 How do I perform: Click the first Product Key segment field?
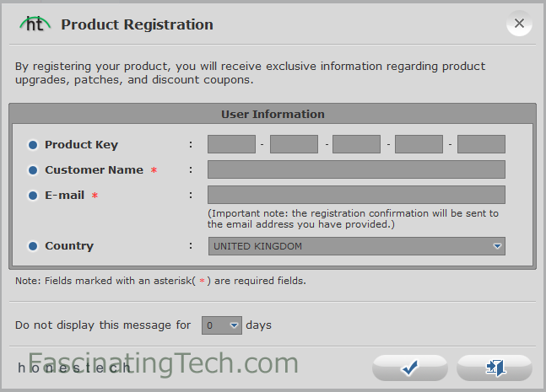click(231, 144)
